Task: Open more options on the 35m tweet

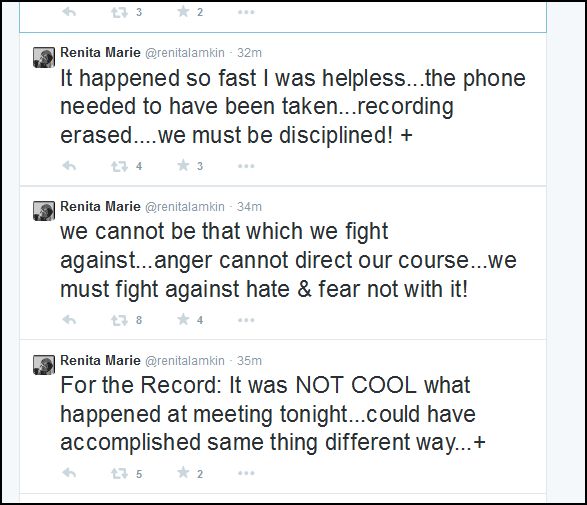Action: point(246,474)
